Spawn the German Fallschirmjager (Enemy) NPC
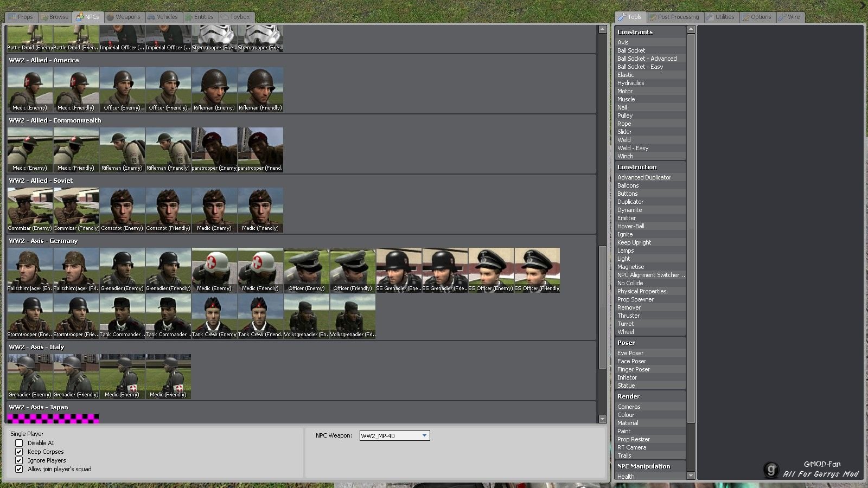868x488 pixels. (x=30, y=270)
